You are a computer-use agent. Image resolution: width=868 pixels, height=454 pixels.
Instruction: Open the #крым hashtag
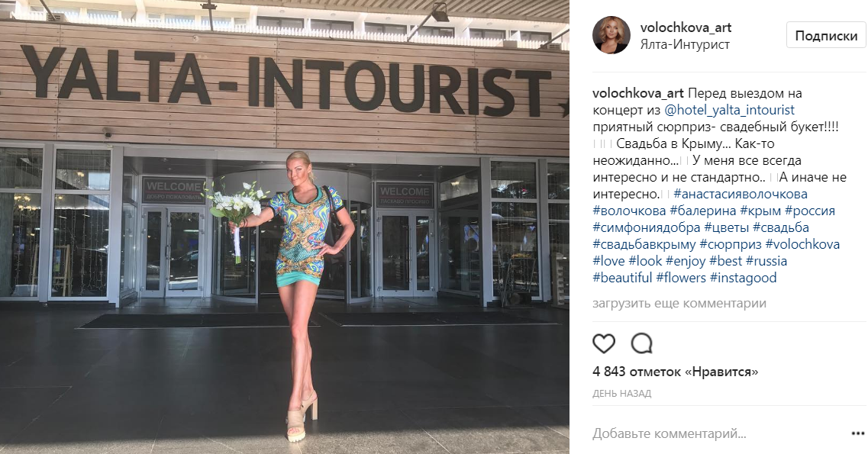click(763, 211)
